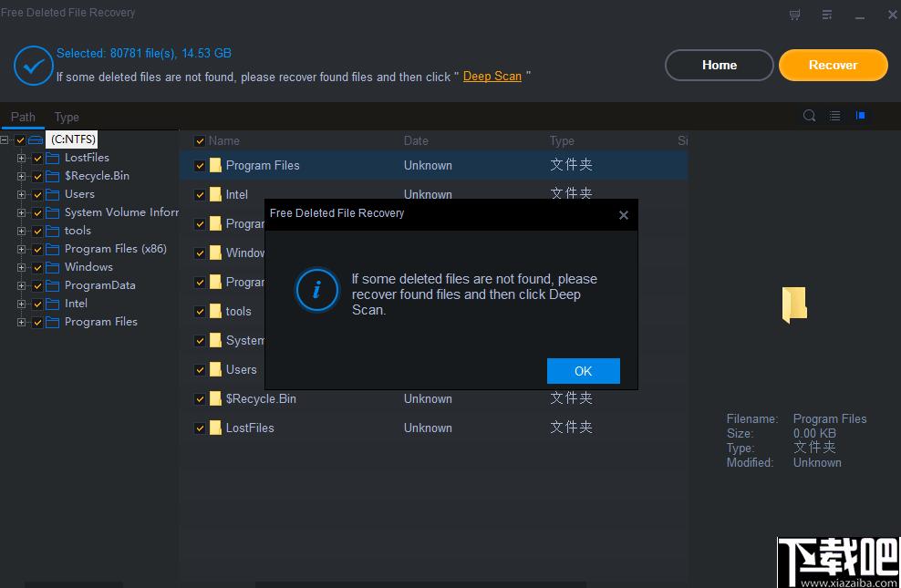Screen dimensions: 901x588
Task: Expand the Users tree node
Action: (x=21, y=195)
